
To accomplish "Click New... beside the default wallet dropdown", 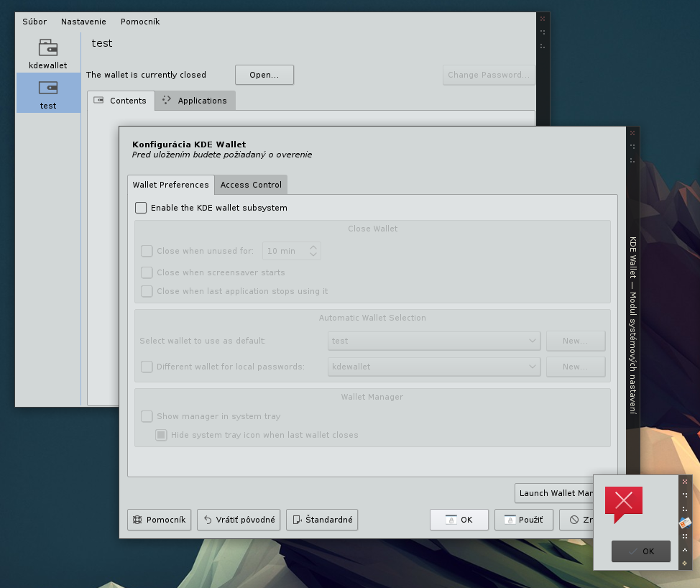I will (576, 341).
